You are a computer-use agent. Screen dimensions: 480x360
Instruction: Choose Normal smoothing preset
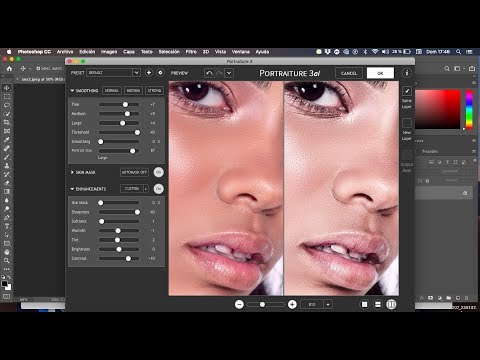(112, 90)
